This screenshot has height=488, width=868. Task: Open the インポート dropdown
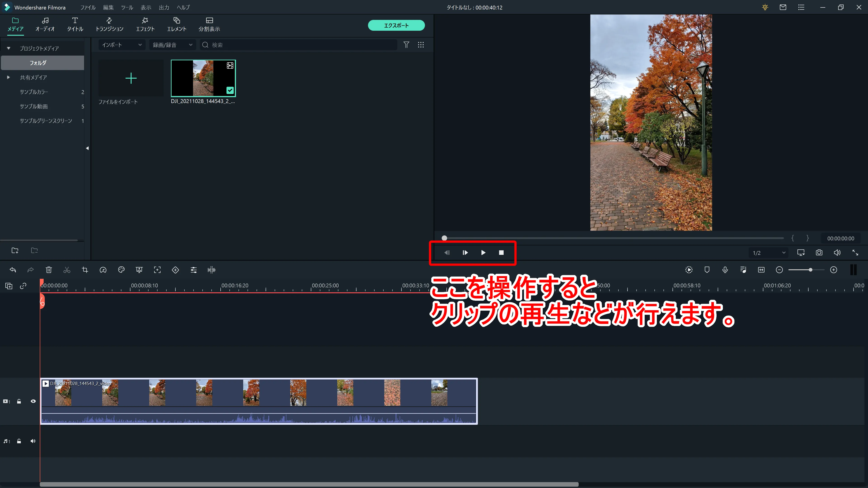click(122, 45)
